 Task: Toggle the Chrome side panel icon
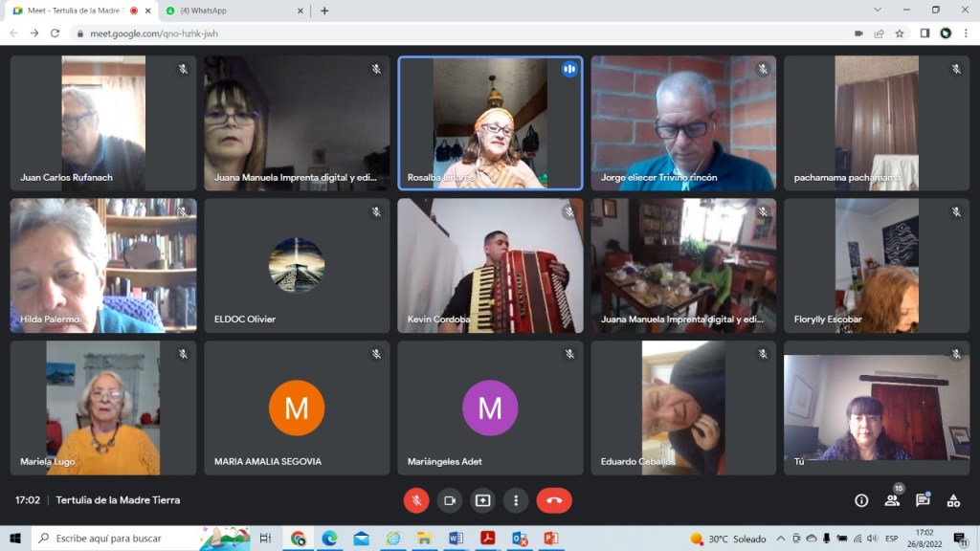pos(924,33)
